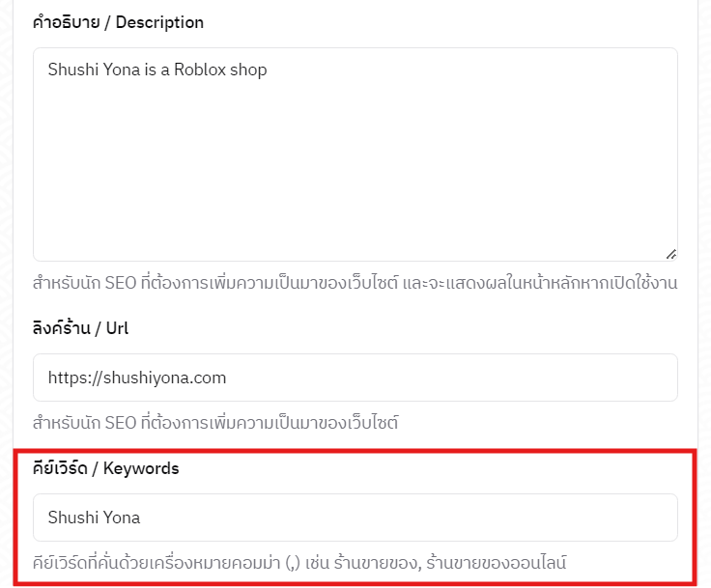The width and height of the screenshot is (711, 588).
Task: Click the "คีย์เวิร์ด / Keywords" label
Action: (105, 468)
